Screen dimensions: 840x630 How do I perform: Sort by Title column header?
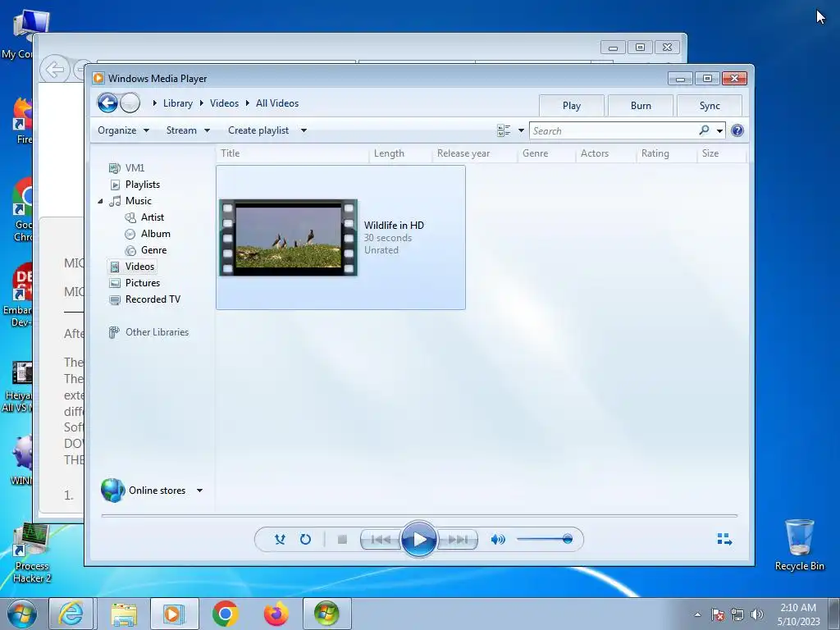coord(293,153)
